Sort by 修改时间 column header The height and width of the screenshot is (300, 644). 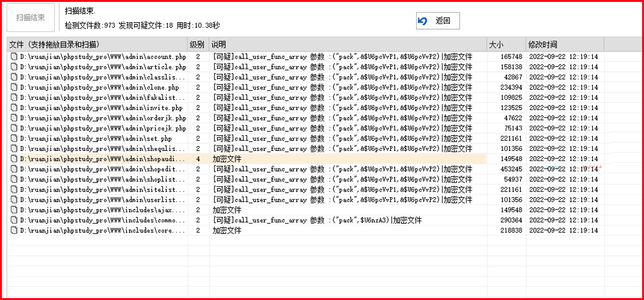[x=565, y=44]
